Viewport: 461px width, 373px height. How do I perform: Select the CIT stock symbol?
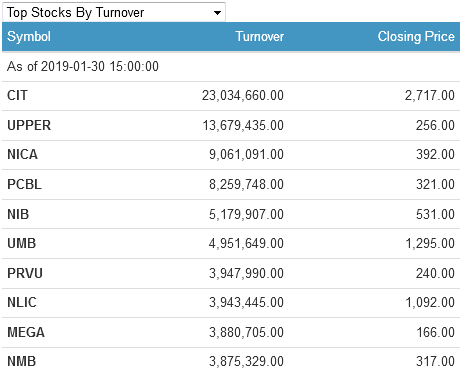tap(17, 95)
